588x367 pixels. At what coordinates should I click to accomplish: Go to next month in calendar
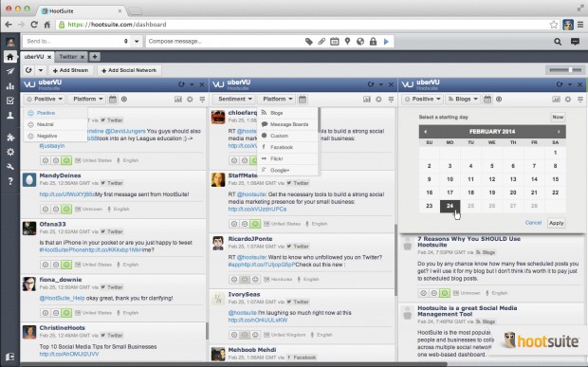click(x=559, y=132)
